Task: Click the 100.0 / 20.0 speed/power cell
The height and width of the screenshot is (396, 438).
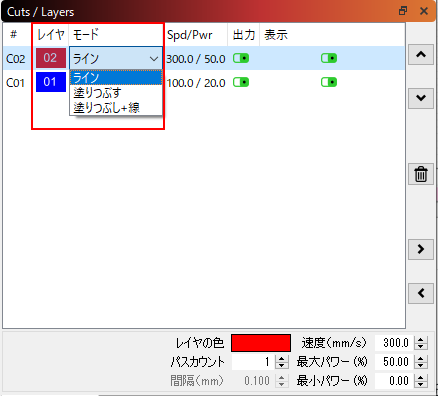Action: (x=196, y=83)
